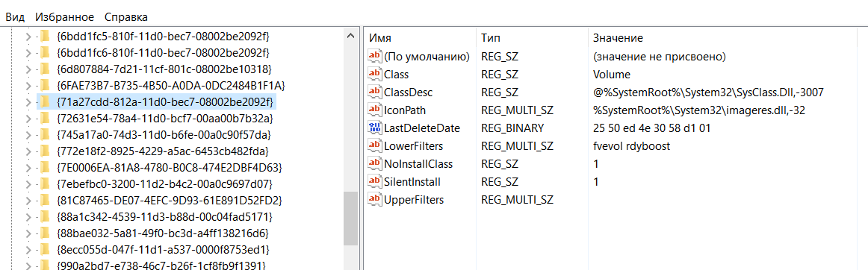Click string icon of UpperFilters value
Screen dimensions: 868x270
click(x=375, y=199)
